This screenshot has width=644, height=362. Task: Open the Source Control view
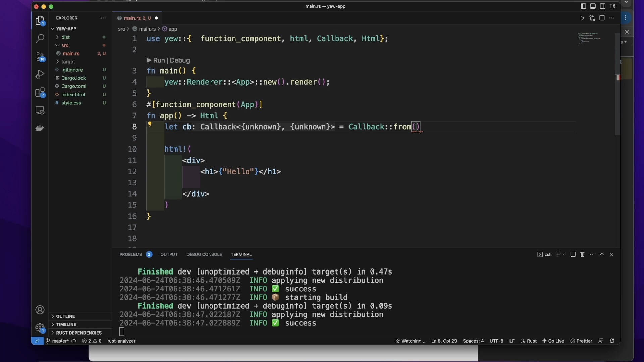click(40, 56)
